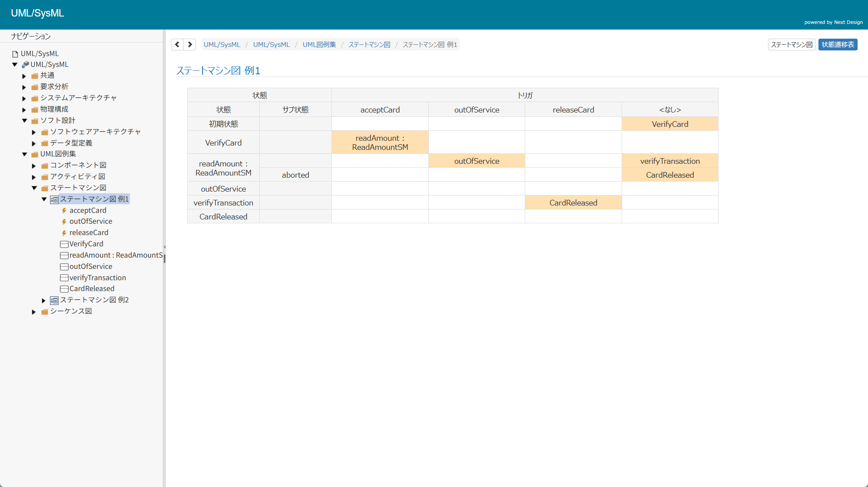Collapse the UML図例集 folder

click(x=24, y=154)
